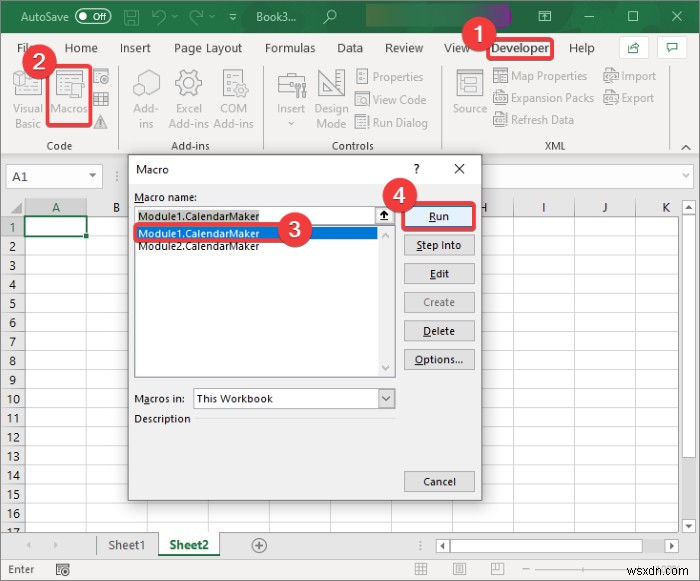Click the Add-ins icon
Viewport: 700px width, 581px height.
(x=146, y=99)
